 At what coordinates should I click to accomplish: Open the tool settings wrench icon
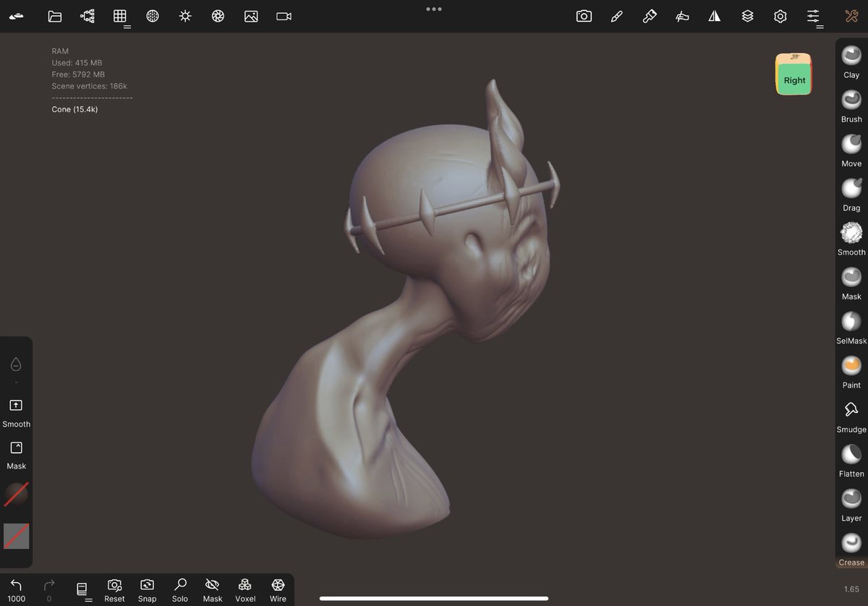tap(851, 16)
